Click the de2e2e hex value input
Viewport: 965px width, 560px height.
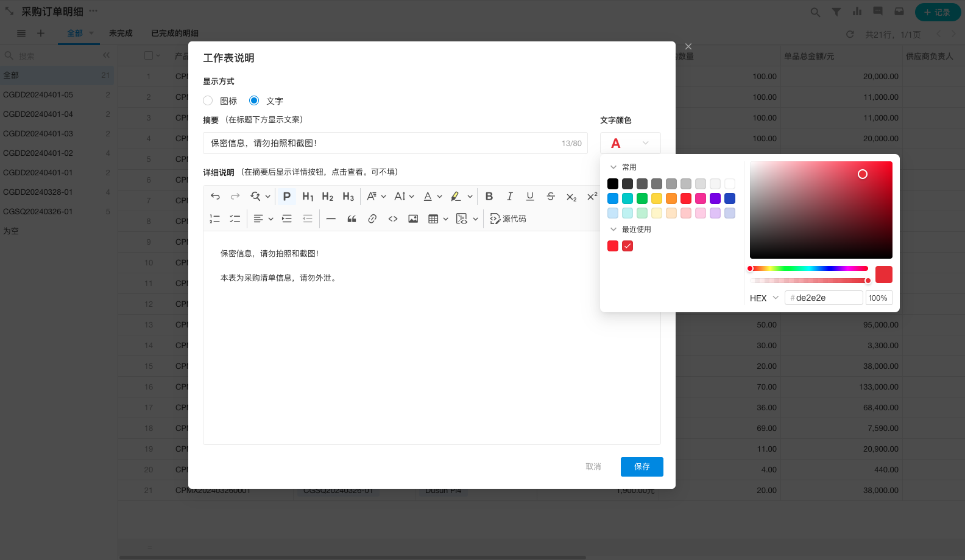pos(824,298)
